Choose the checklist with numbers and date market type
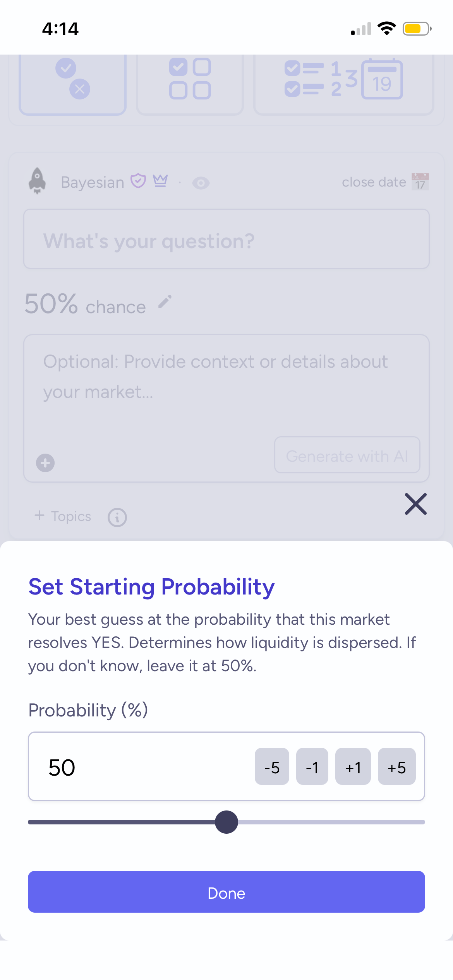The height and width of the screenshot is (980, 453). [x=343, y=80]
